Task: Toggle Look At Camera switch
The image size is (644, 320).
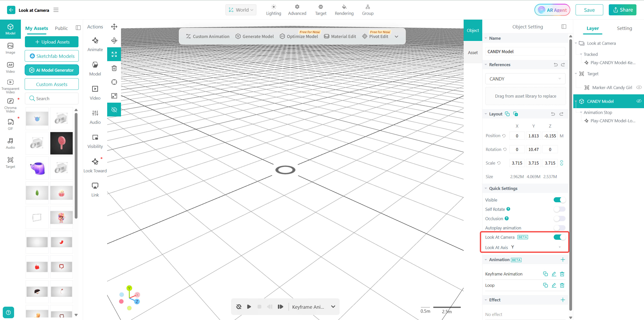Action: [x=559, y=237]
